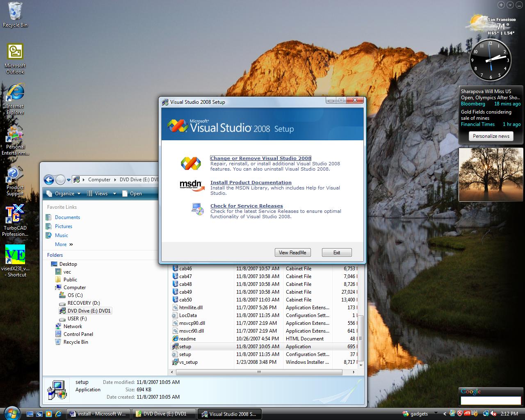525x420 pixels.
Task: Select the vec folder in the tree
Action: point(67,272)
